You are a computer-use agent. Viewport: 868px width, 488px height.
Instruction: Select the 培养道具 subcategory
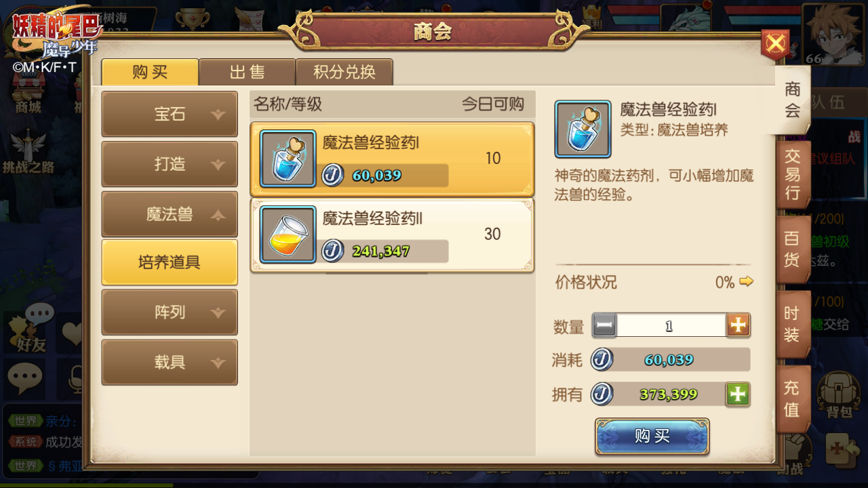click(x=170, y=262)
